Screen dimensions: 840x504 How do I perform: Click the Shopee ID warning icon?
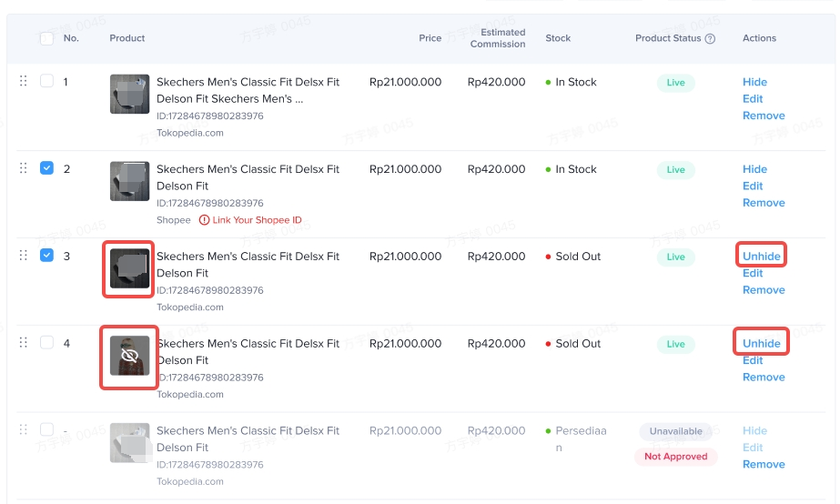point(204,220)
